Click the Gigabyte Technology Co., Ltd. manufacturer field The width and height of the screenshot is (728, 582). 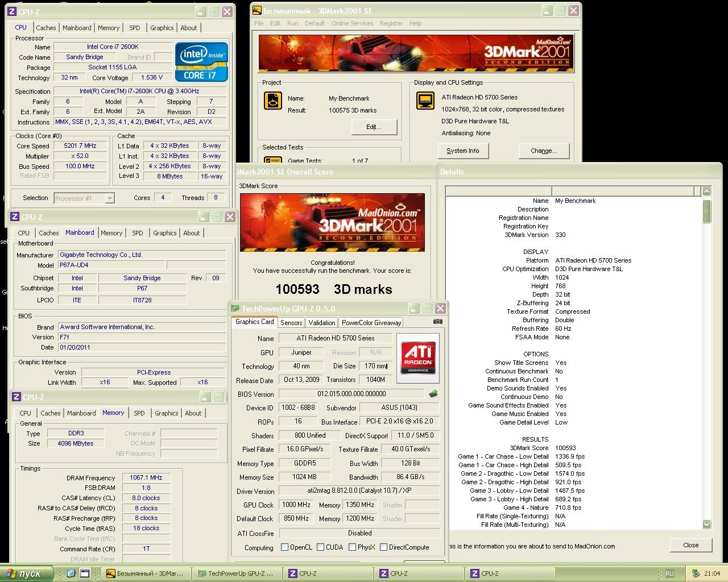(142, 255)
